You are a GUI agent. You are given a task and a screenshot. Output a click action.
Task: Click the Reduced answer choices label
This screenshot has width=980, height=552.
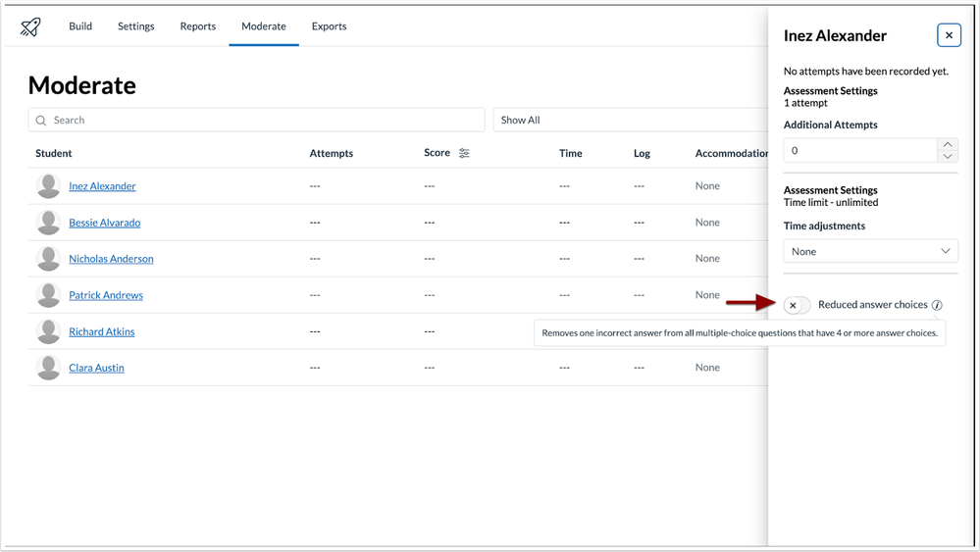872,304
